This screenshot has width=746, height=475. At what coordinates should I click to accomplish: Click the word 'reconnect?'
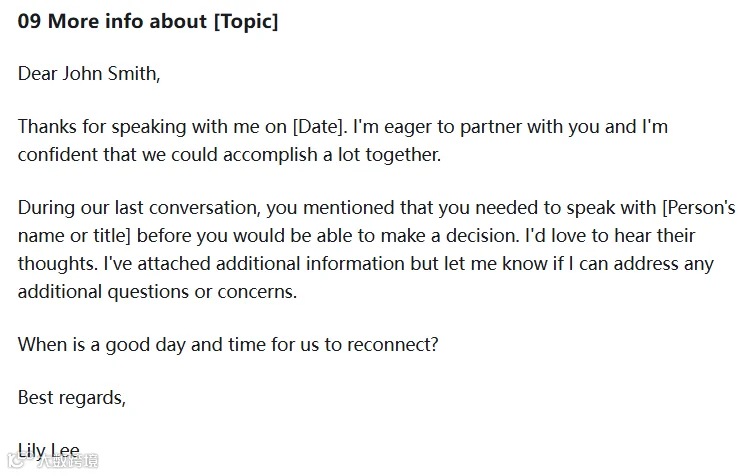point(393,345)
